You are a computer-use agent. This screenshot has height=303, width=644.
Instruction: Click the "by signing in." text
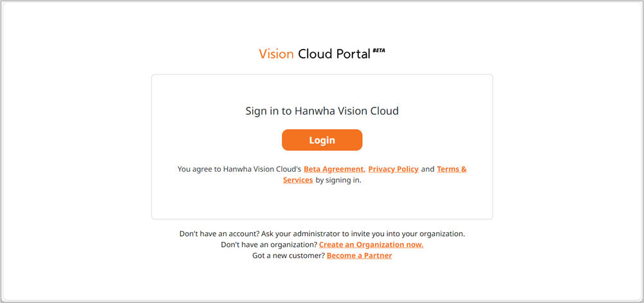coord(338,180)
